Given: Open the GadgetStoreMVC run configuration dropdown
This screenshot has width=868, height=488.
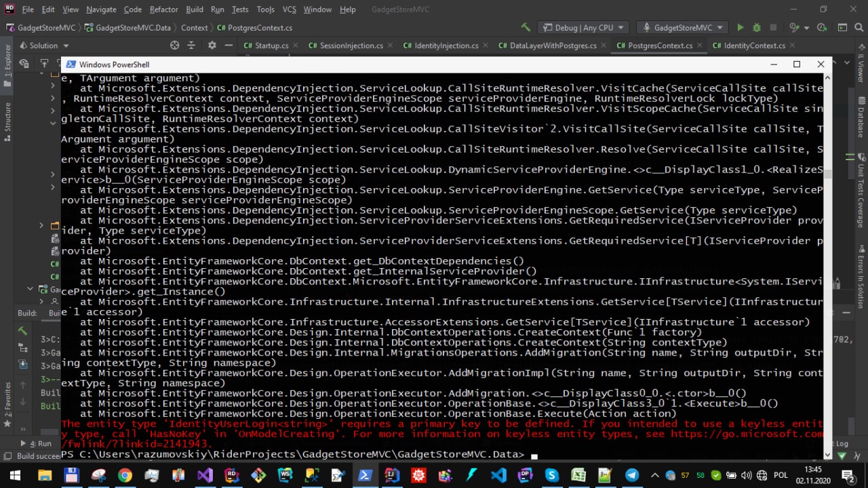Looking at the screenshot, I should tap(682, 28).
